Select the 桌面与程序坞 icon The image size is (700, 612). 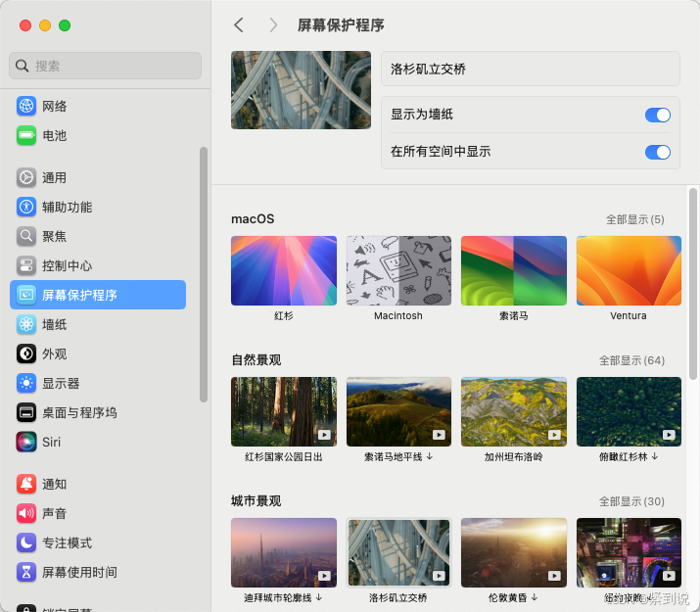(26, 412)
